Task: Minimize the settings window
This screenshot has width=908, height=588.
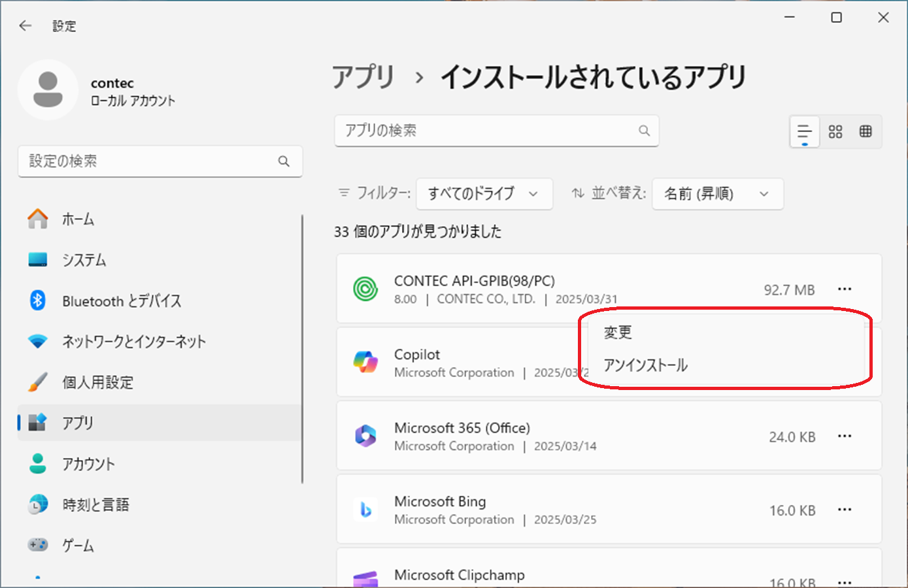Action: [x=790, y=18]
